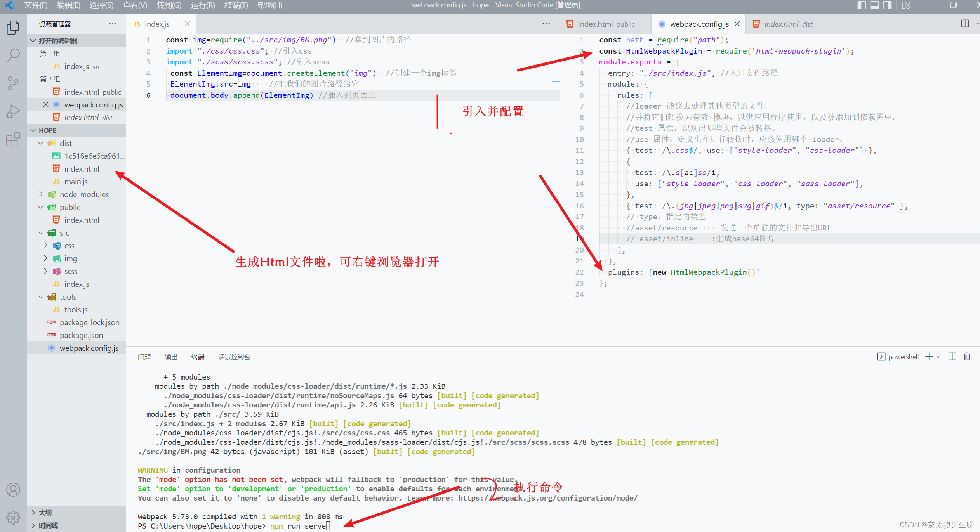Collapse the HOPE project section
This screenshot has width=980, height=532.
coord(33,130)
